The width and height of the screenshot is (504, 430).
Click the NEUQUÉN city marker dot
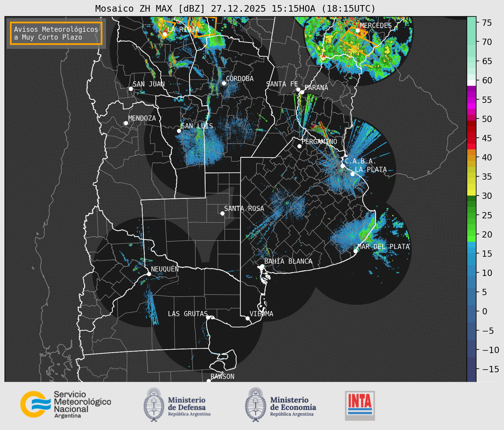149,274
